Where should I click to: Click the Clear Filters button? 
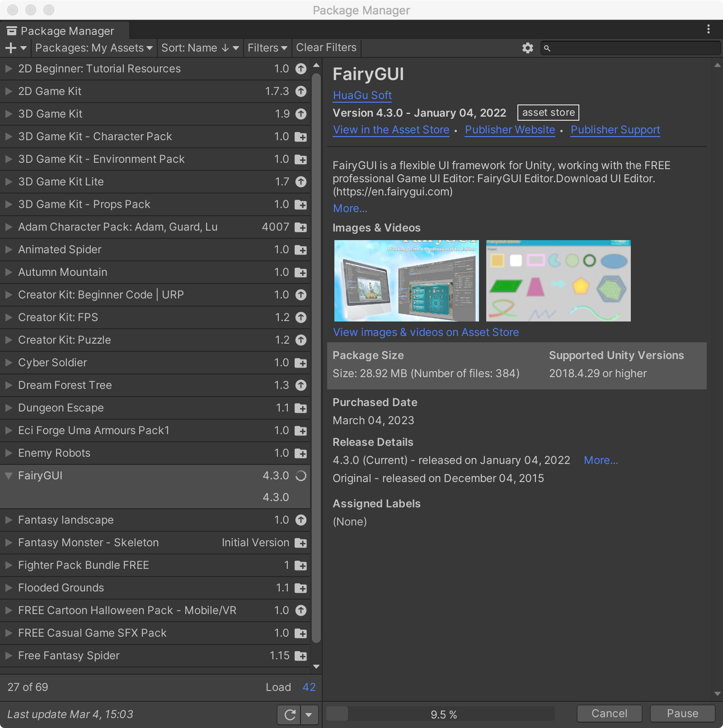click(326, 48)
